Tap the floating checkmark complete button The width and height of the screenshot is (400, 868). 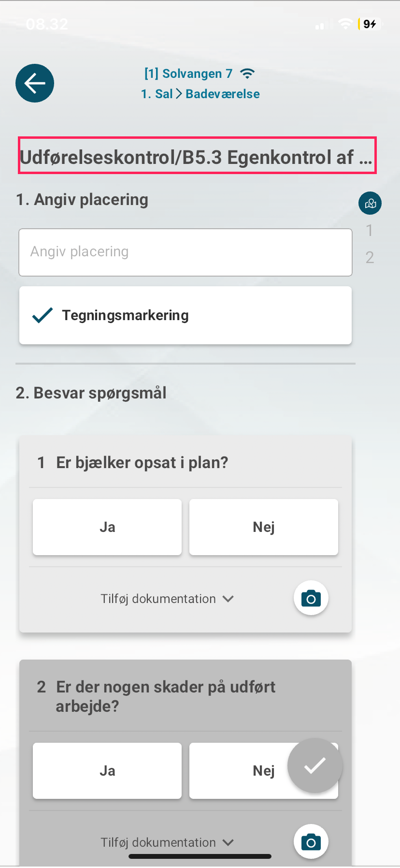[315, 765]
